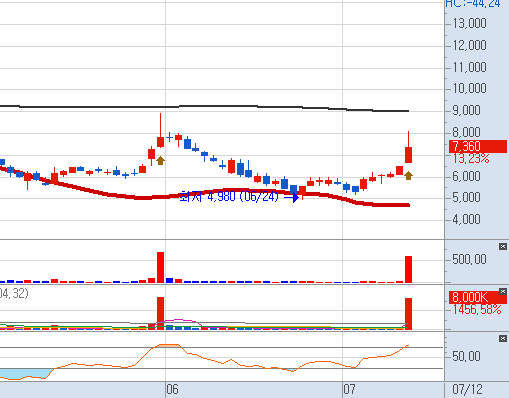Click the 13,000 price axis label
Image resolution: width=509 pixels, height=398 pixels.
(x=469, y=23)
